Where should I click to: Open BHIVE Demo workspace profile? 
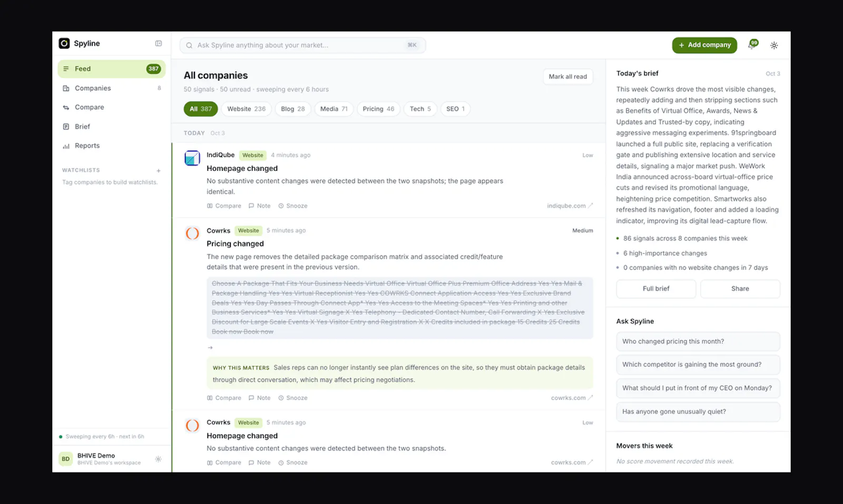(x=100, y=459)
